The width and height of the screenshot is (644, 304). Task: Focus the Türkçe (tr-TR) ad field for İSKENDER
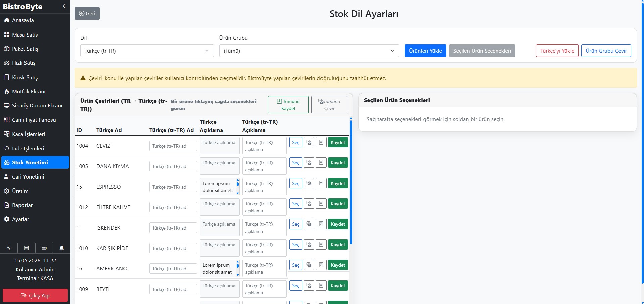point(173,228)
